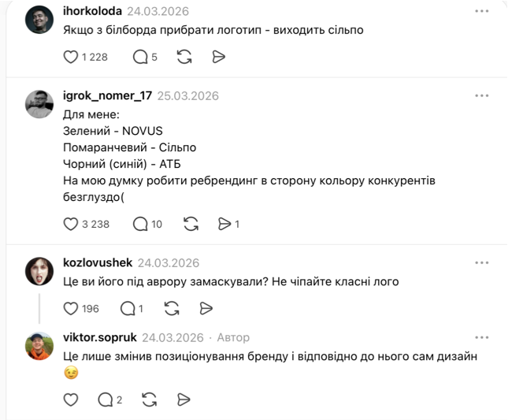Screen dimensions: 508x420
Task: Share viktor.sopruk's reply via the send icon
Action: point(183,400)
